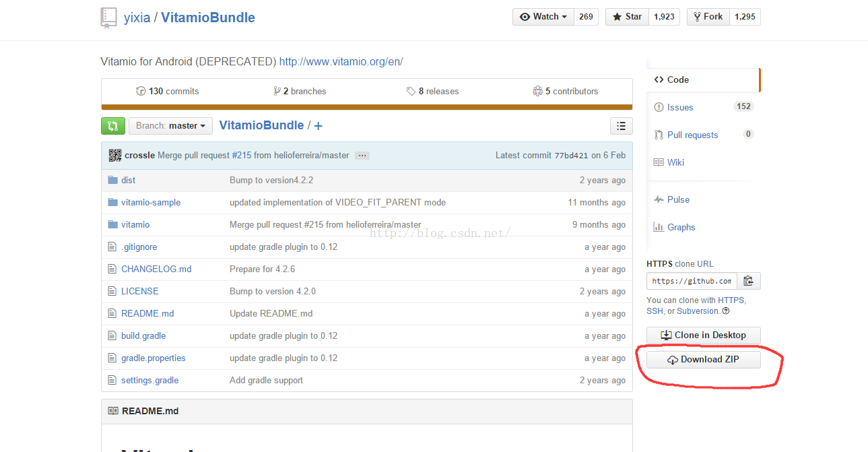View the 1,923 stargazers count
The height and width of the screenshot is (452, 868).
coord(664,17)
